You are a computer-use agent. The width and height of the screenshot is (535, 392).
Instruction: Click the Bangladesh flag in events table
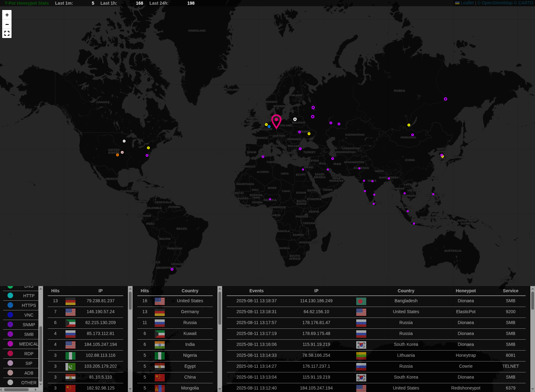point(361,301)
